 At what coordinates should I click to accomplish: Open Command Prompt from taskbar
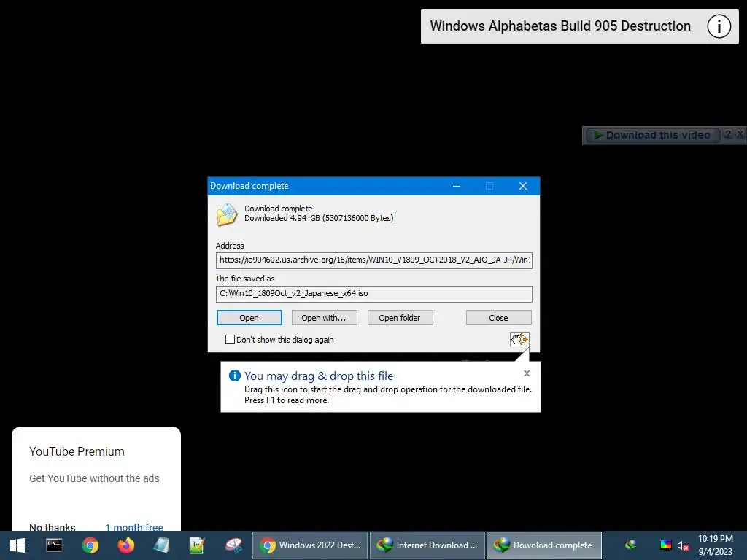[x=54, y=545]
